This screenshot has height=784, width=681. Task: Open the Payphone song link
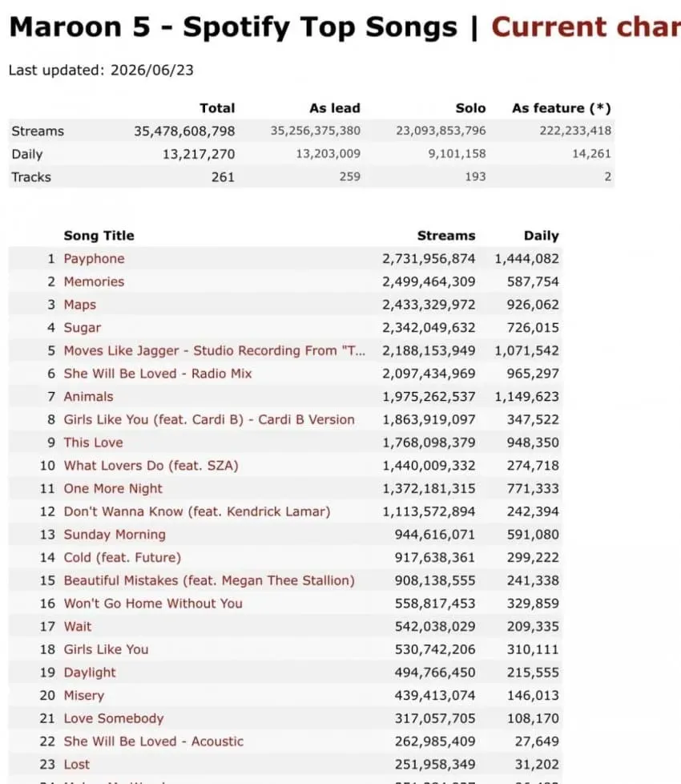(94, 259)
